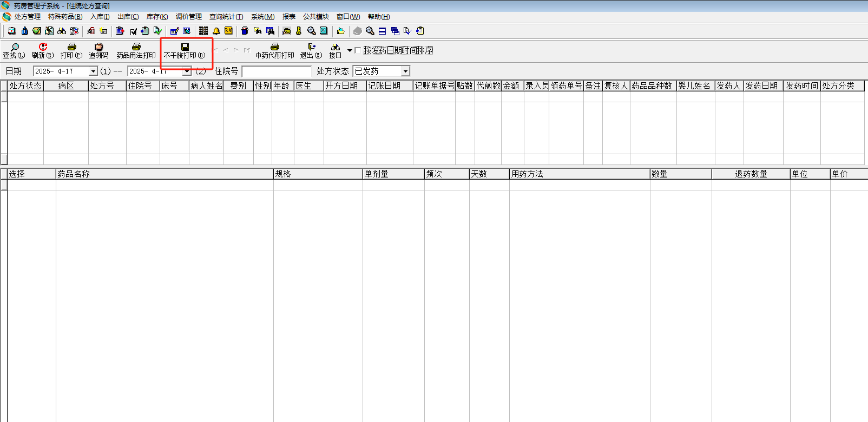
Task: Click the dark blue bucket toolbar icon
Action: [x=245, y=31]
